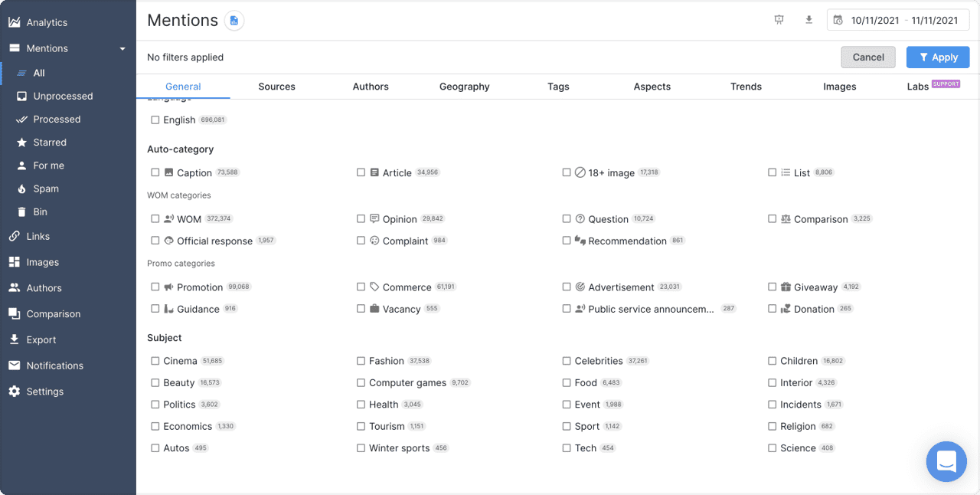Click the Bin trash icon

click(21, 211)
